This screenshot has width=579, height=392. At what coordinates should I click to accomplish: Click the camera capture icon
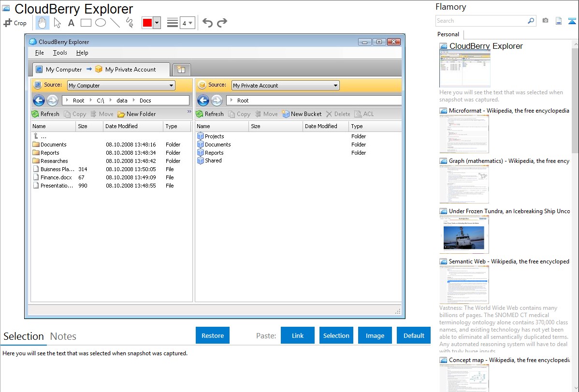pos(545,21)
